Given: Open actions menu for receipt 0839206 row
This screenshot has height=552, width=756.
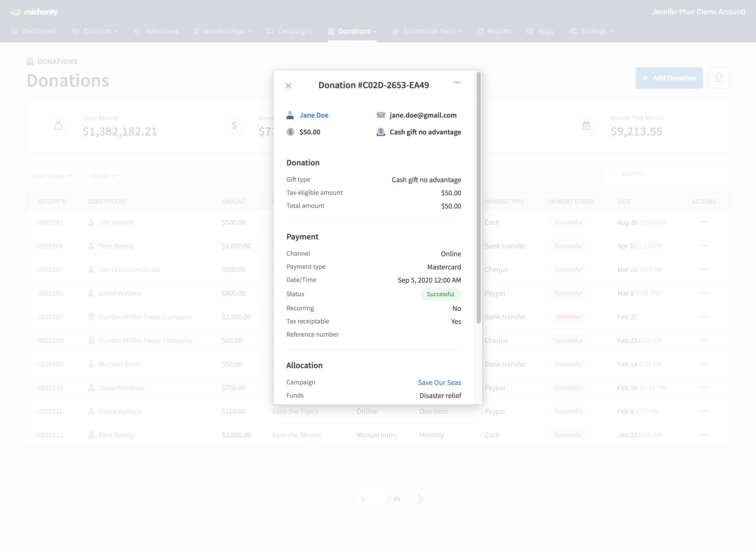Looking at the screenshot, I should click(x=704, y=293).
